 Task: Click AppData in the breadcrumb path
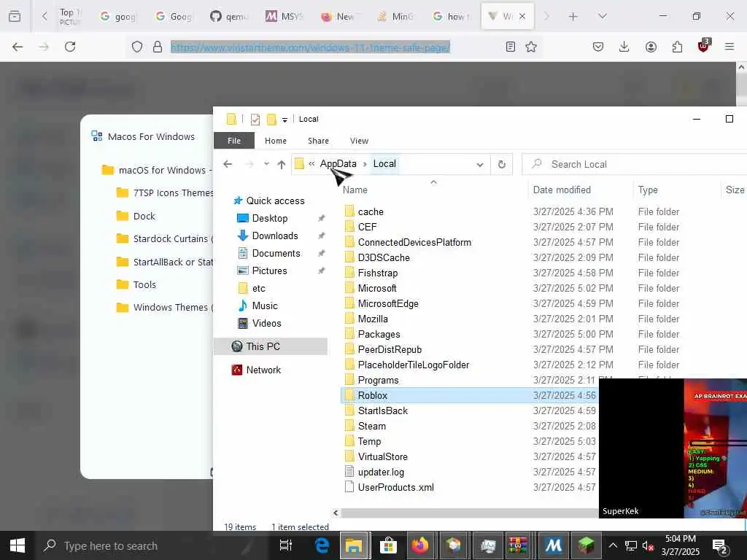338,163
